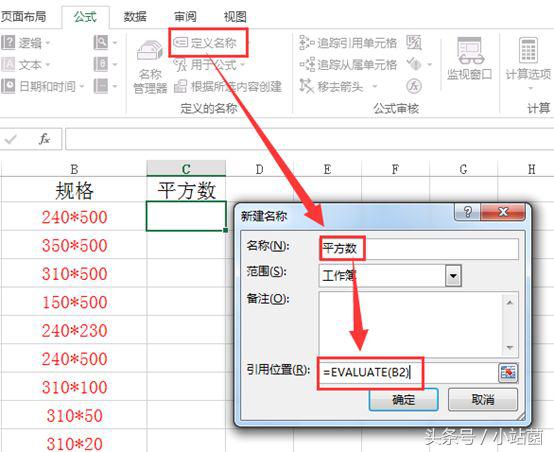Viewport: 554px width, 452px height.
Task: Click the 取消 Cancel button
Action: (483, 400)
